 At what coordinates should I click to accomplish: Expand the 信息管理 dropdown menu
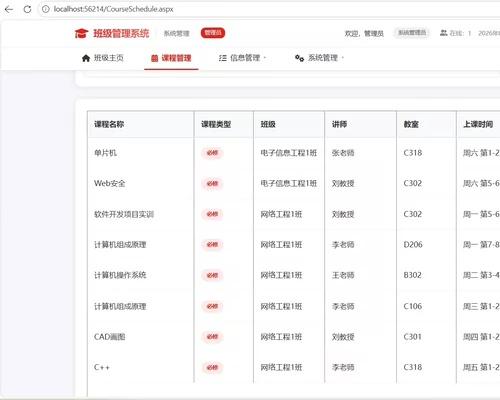pyautogui.click(x=242, y=58)
